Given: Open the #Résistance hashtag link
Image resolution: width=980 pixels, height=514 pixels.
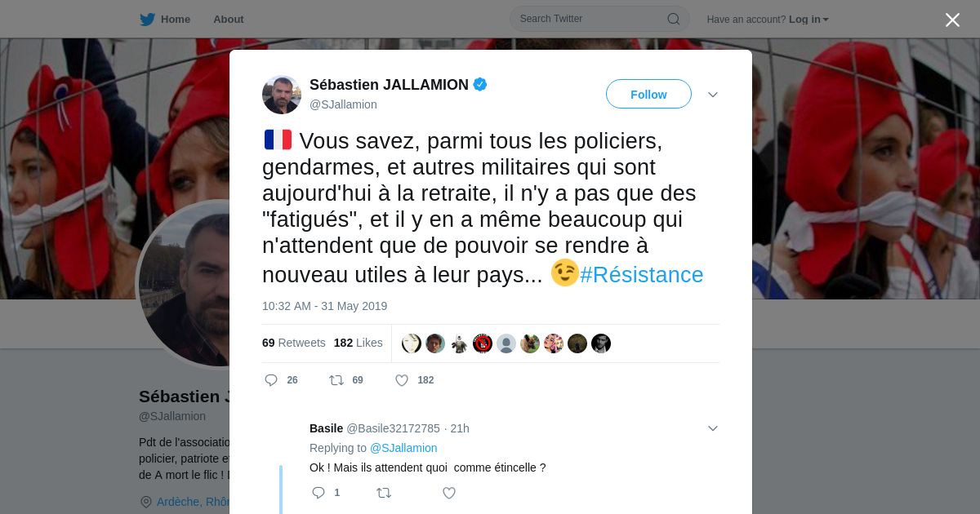Looking at the screenshot, I should tap(642, 275).
